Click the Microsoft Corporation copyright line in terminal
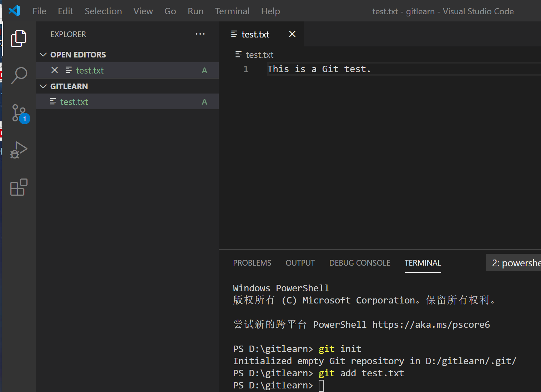541x392 pixels. tap(364, 300)
